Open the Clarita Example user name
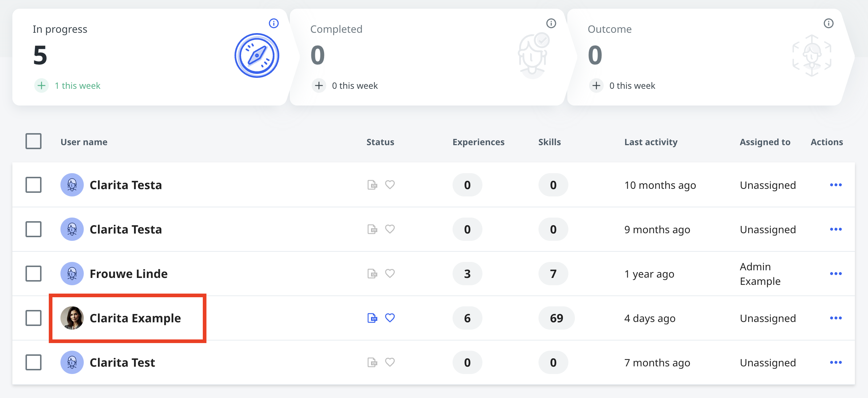 (135, 318)
